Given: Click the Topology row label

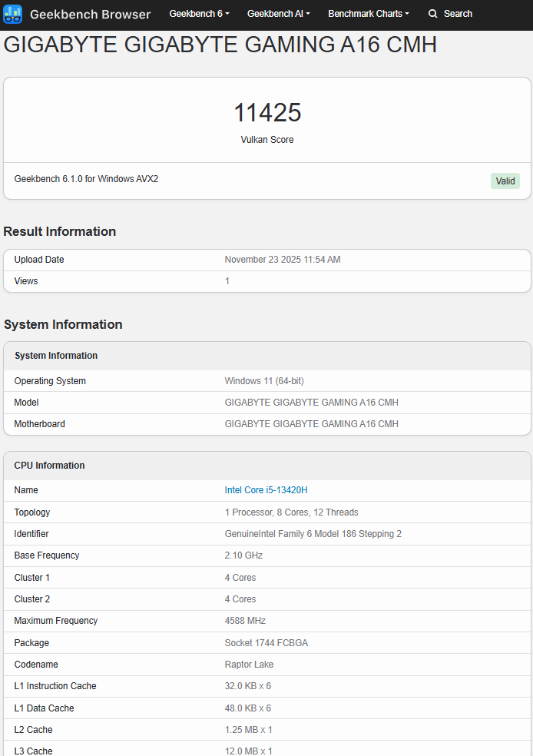Looking at the screenshot, I should tap(31, 512).
